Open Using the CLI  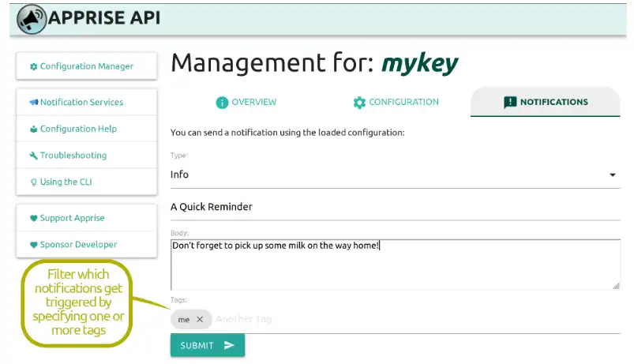pyautogui.click(x=87, y=182)
